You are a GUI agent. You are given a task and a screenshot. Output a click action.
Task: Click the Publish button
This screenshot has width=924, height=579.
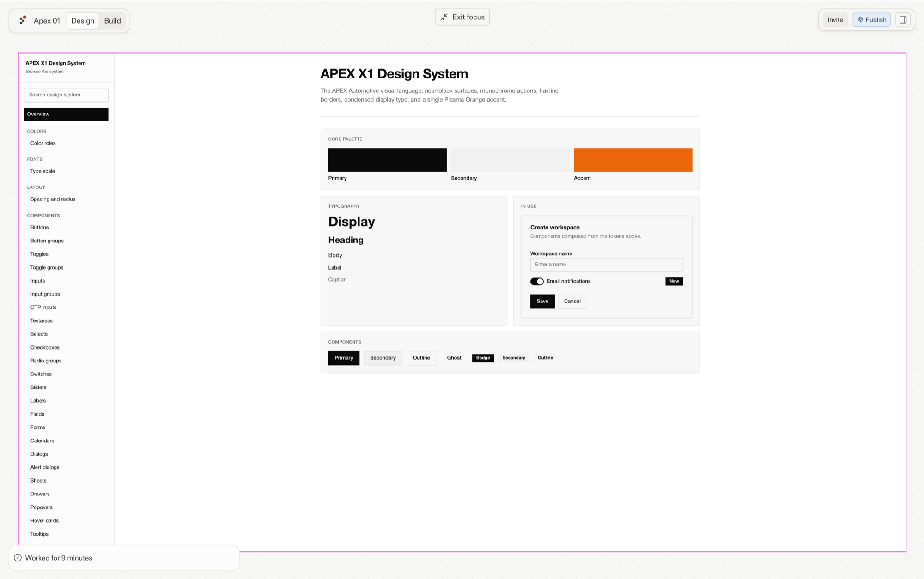[871, 20]
